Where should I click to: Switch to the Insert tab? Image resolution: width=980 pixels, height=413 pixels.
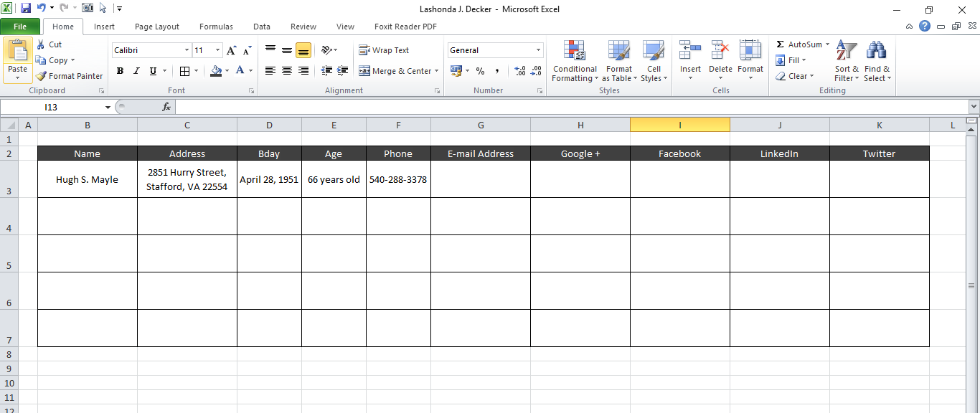point(104,27)
